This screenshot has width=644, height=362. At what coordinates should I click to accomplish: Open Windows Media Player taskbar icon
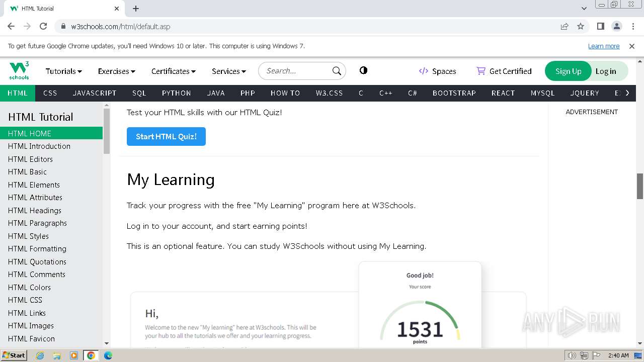pyautogui.click(x=74, y=355)
